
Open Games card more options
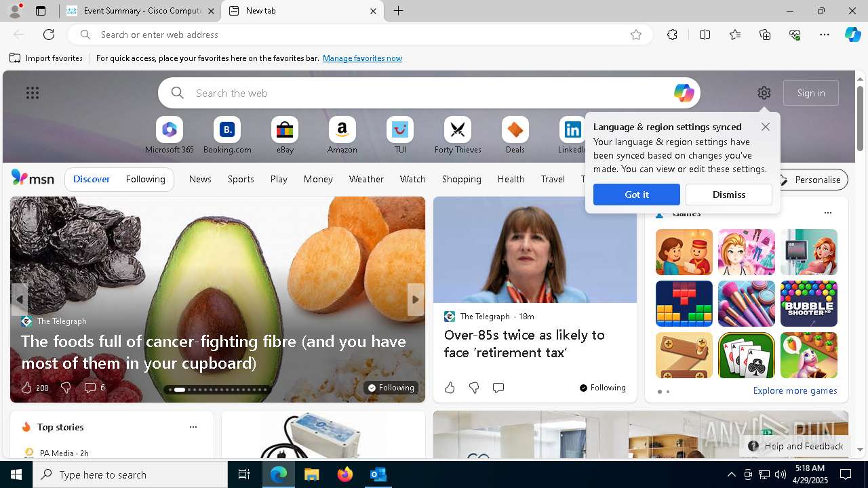[827, 213]
